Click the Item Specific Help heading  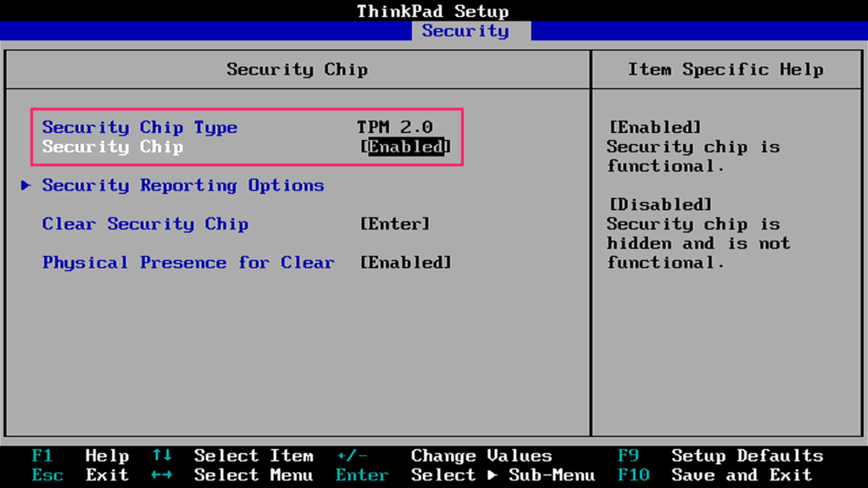(726, 69)
